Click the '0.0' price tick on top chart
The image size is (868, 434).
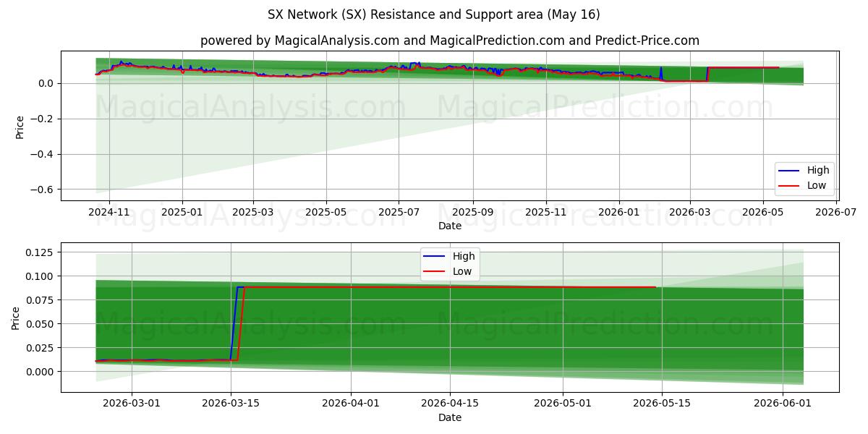coord(47,84)
